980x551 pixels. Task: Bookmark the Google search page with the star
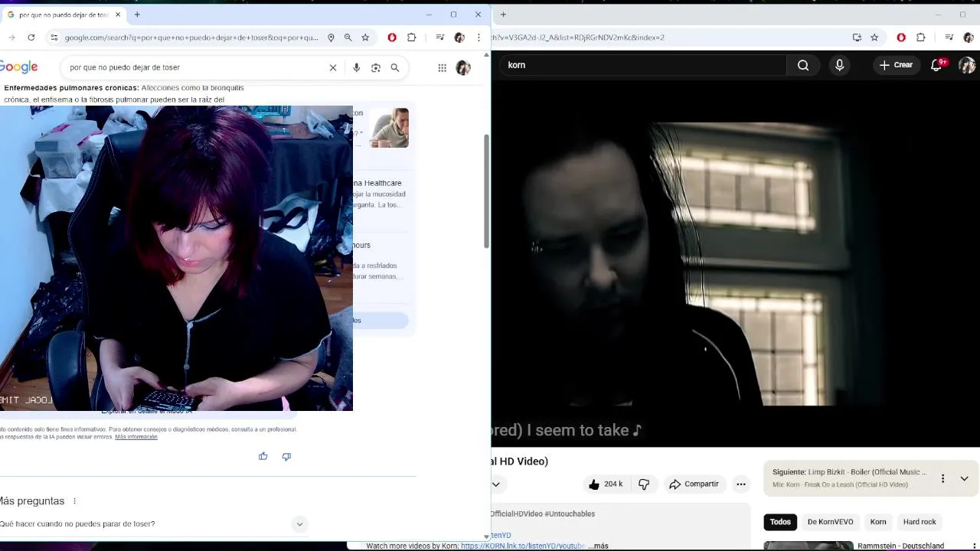tap(365, 37)
